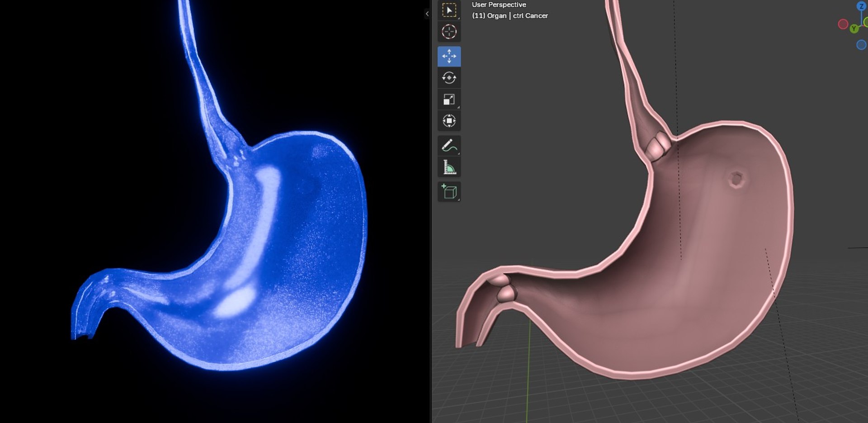This screenshot has width=868, height=423.
Task: Select the Scale tool
Action: click(449, 100)
